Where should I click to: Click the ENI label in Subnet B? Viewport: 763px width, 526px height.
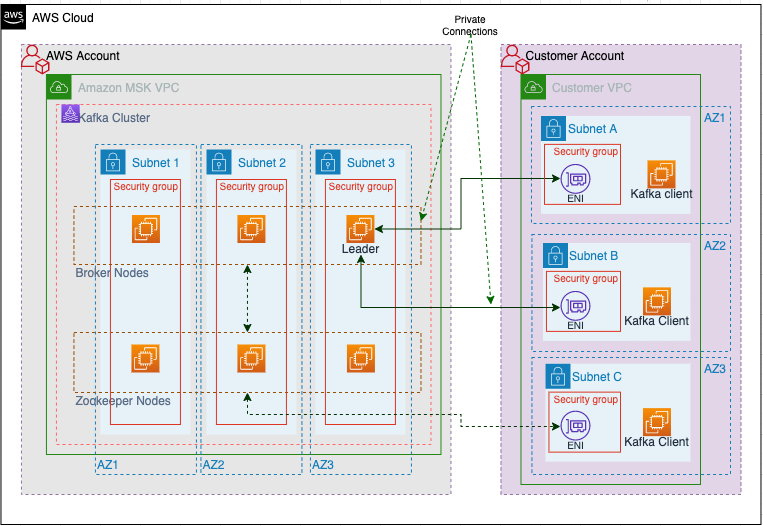click(576, 326)
